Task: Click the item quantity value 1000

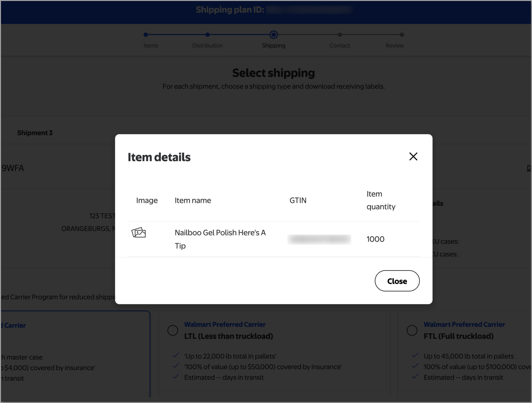Action: click(x=375, y=239)
